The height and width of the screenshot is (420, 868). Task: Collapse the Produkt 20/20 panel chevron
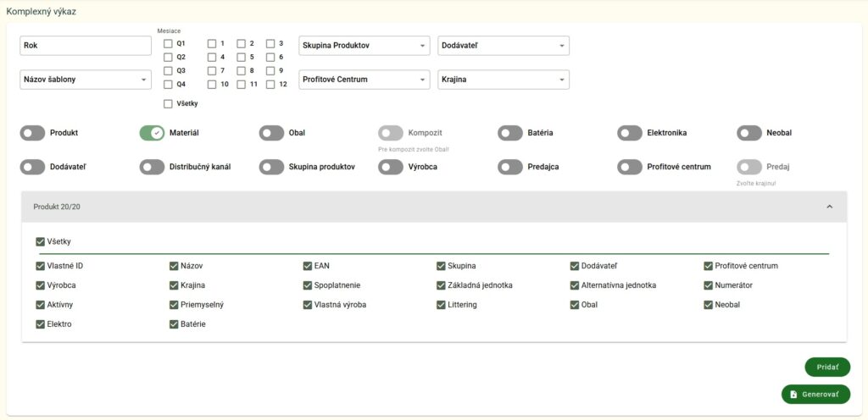(829, 207)
